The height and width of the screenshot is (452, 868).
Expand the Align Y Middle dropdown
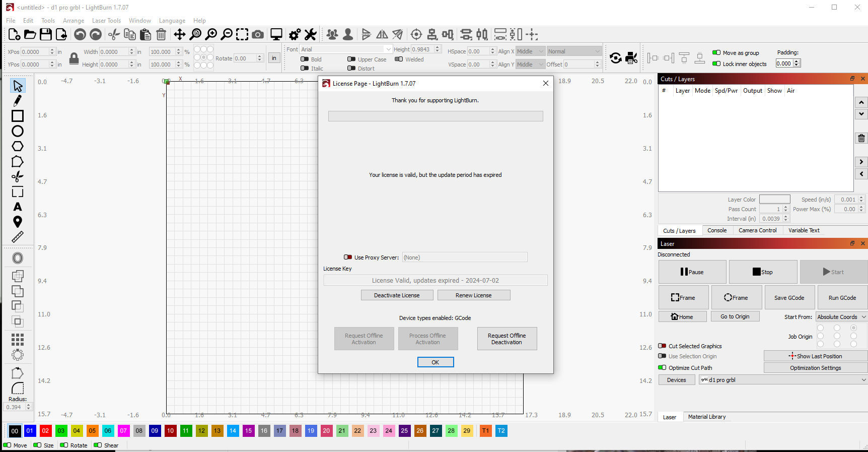(x=530, y=64)
